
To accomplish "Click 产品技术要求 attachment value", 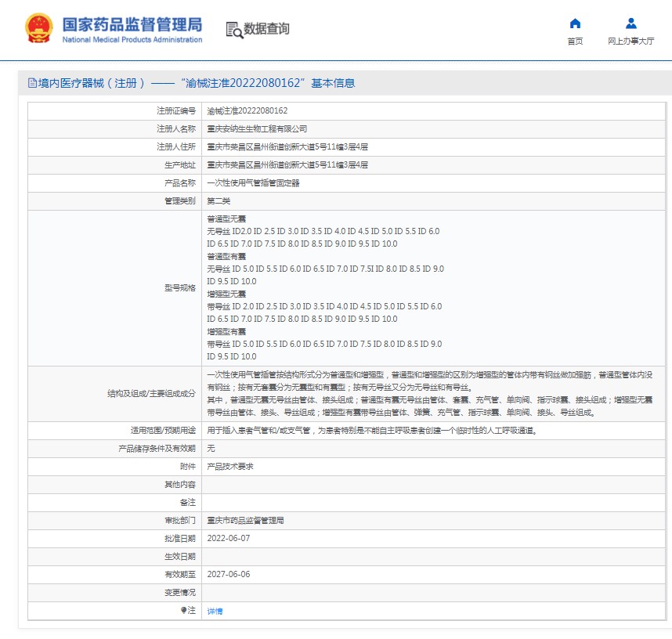I will point(230,466).
